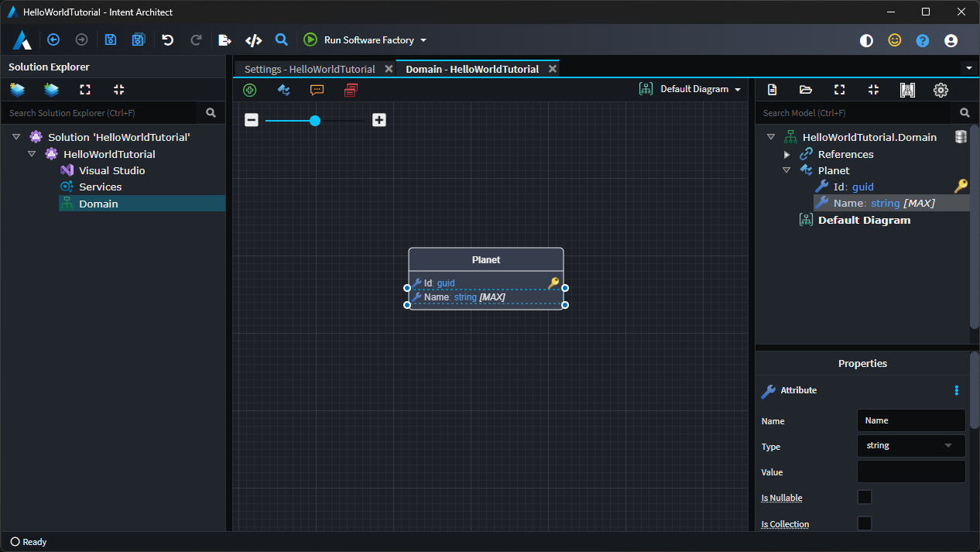Click the Save All icon
This screenshot has height=552, width=980.
pos(139,39)
